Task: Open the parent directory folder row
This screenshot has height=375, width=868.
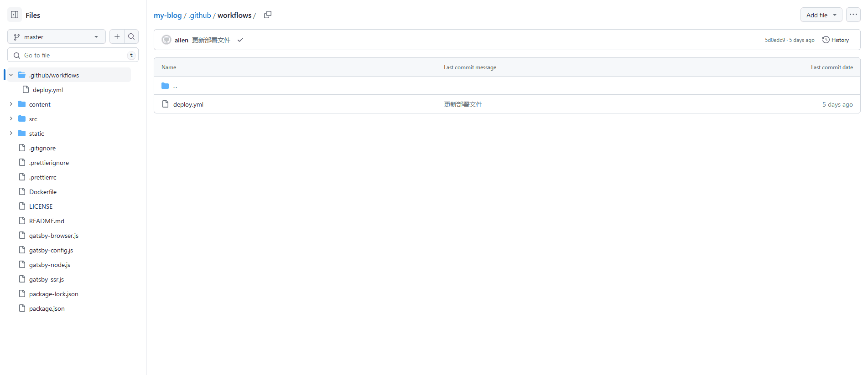Action: point(175,86)
